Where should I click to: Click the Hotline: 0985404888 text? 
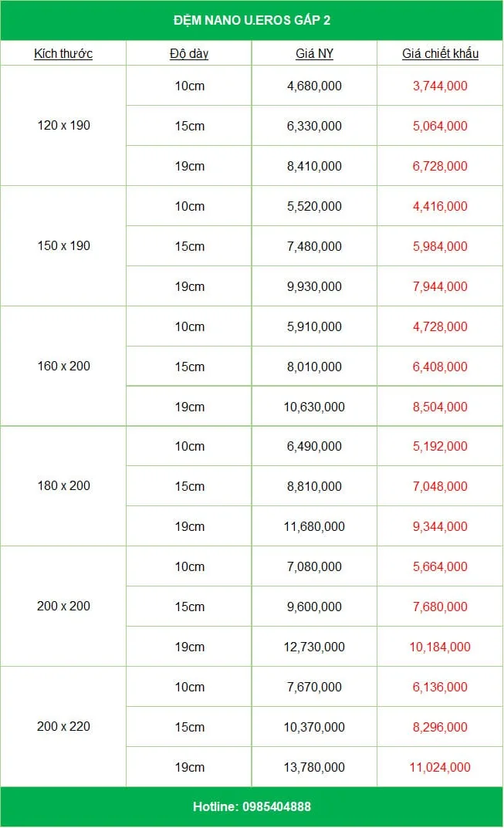coord(252,807)
